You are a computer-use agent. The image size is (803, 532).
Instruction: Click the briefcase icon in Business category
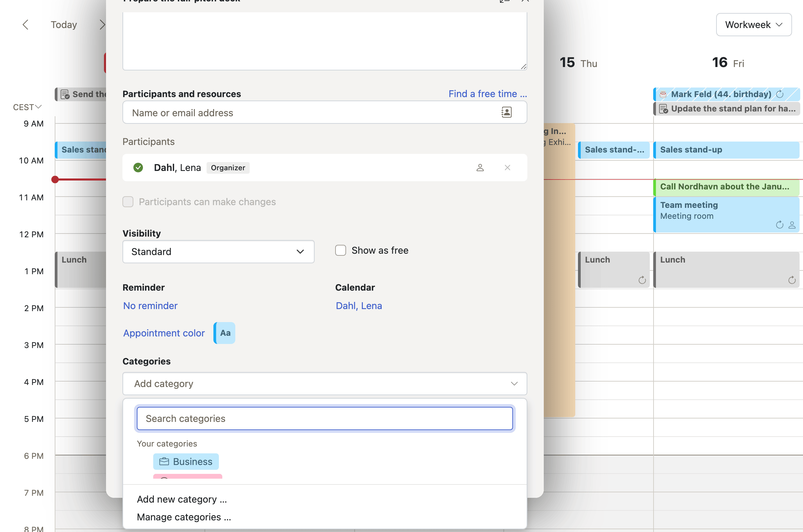pos(164,462)
